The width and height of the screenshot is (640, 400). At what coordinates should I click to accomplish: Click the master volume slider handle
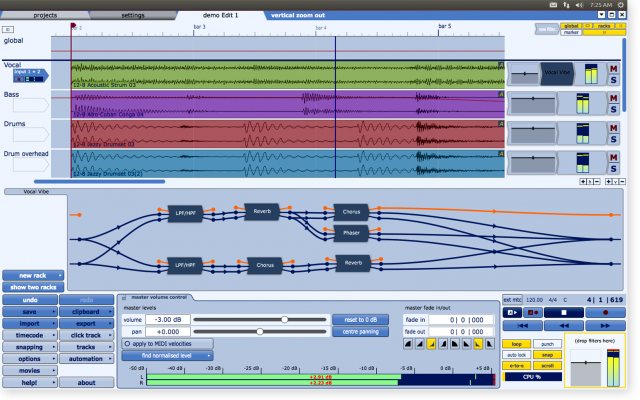pos(285,319)
